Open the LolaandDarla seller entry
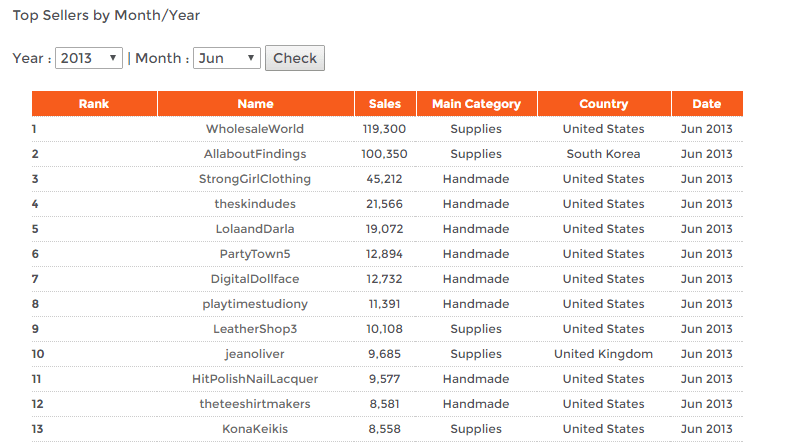Image resolution: width=791 pixels, height=442 pixels. [x=255, y=229]
